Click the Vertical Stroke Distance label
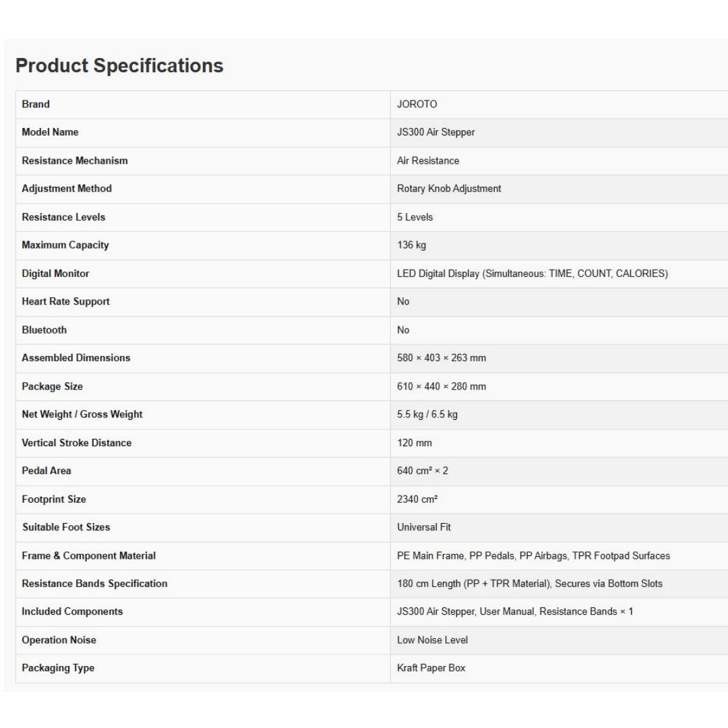This screenshot has width=728, height=728. tap(77, 442)
